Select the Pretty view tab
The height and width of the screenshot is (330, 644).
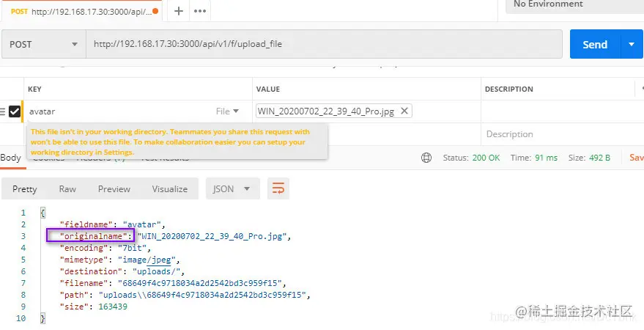(25, 189)
